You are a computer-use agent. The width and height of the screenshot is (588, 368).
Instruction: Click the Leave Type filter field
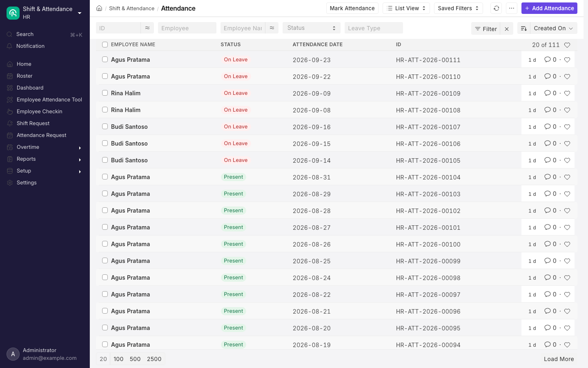point(374,28)
